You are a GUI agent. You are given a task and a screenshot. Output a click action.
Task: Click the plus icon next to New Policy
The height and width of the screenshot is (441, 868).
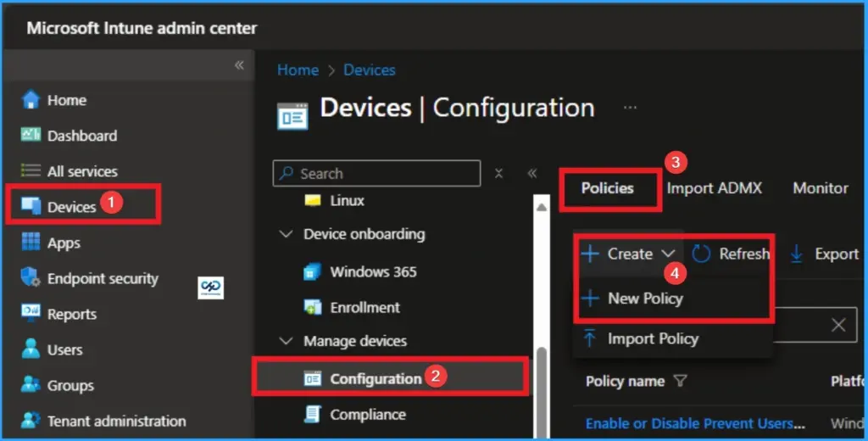tap(590, 298)
